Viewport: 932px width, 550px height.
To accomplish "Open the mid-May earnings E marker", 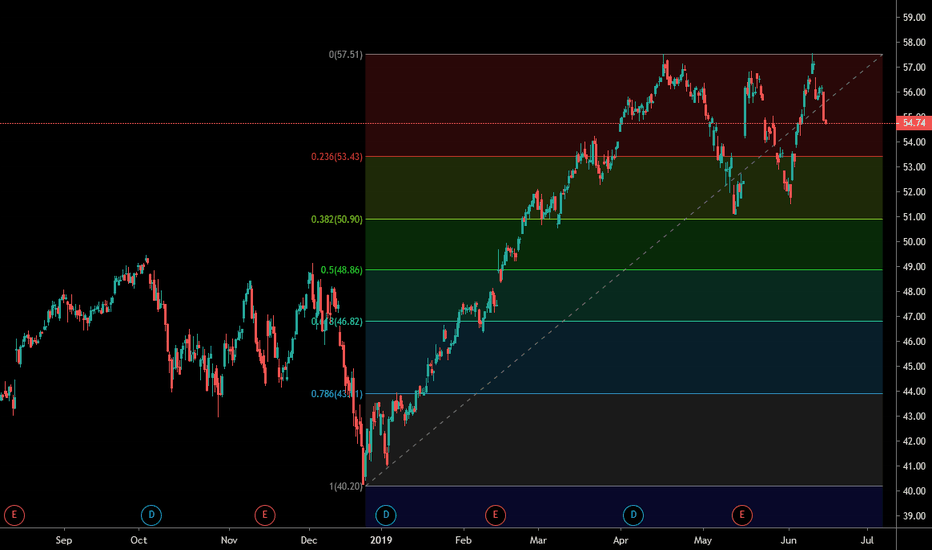I will (x=742, y=515).
